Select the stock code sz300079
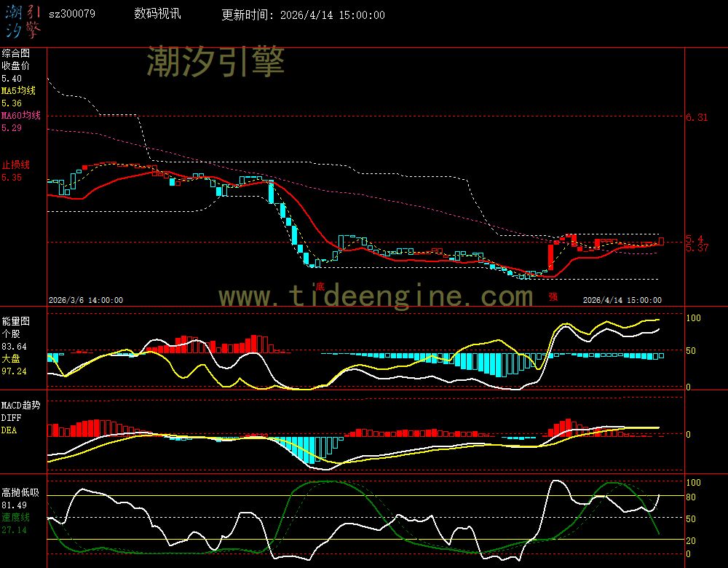 [71, 15]
